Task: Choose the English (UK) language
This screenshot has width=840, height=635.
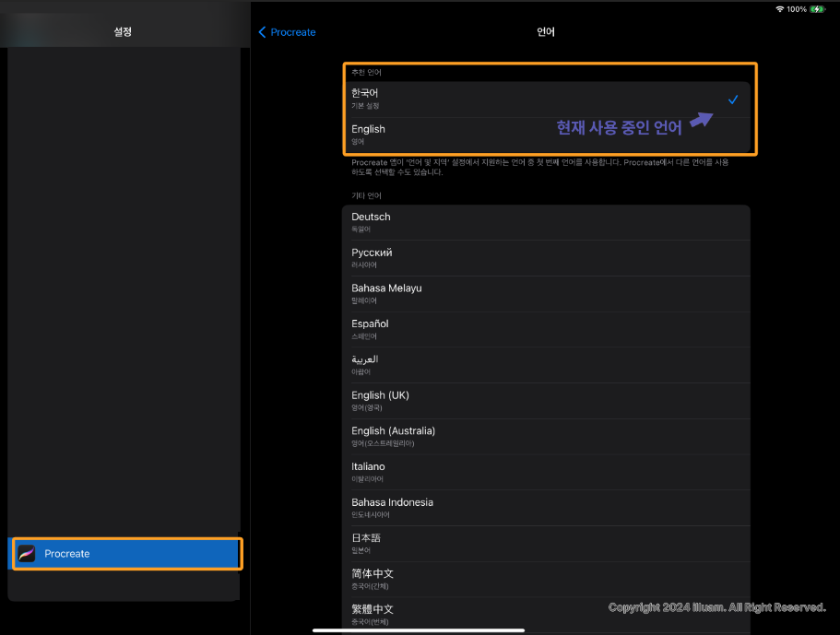Action: (546, 401)
